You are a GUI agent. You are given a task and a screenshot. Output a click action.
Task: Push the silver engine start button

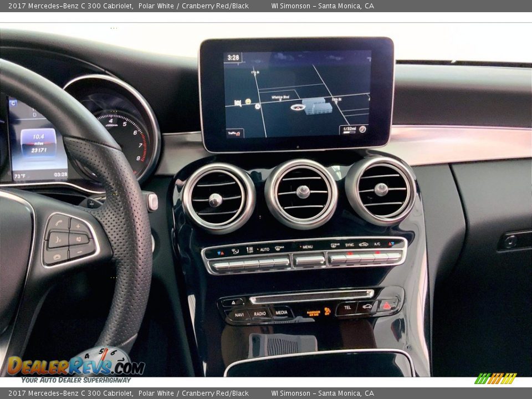coord(153,202)
